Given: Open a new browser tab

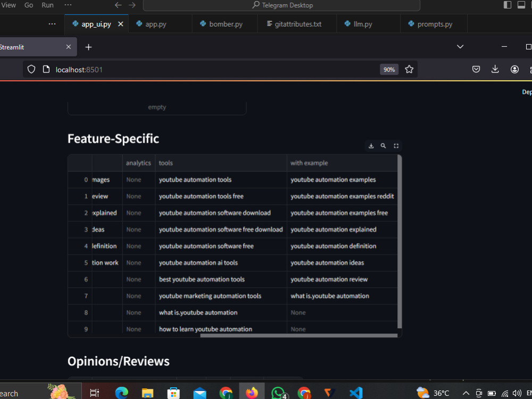Looking at the screenshot, I should (x=88, y=47).
